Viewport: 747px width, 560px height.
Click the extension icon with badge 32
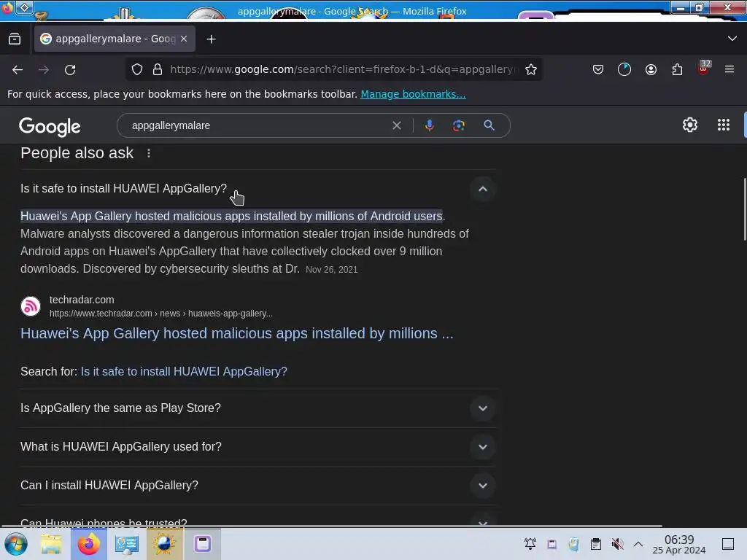[x=704, y=68]
